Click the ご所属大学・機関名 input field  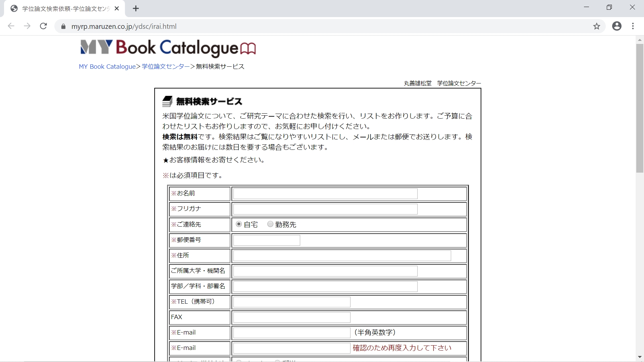[x=325, y=271]
